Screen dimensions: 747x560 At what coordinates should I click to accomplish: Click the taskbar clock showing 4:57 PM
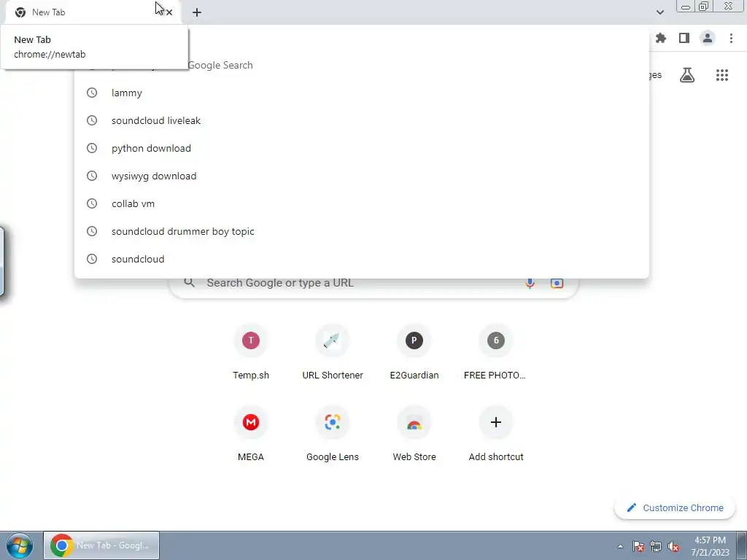(x=710, y=546)
